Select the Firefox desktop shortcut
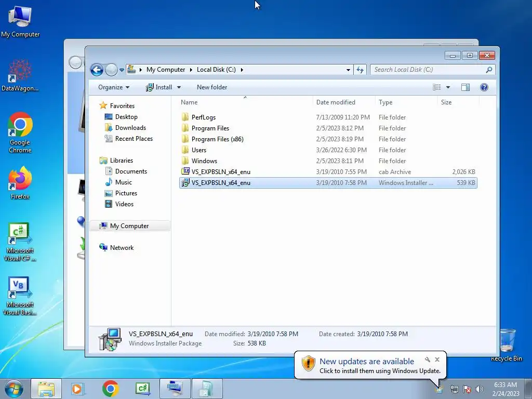This screenshot has height=399, width=532. pyautogui.click(x=20, y=183)
